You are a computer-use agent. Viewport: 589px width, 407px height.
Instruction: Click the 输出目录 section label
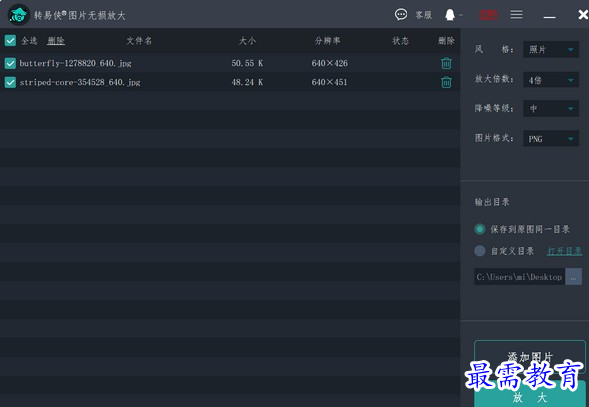(x=492, y=202)
